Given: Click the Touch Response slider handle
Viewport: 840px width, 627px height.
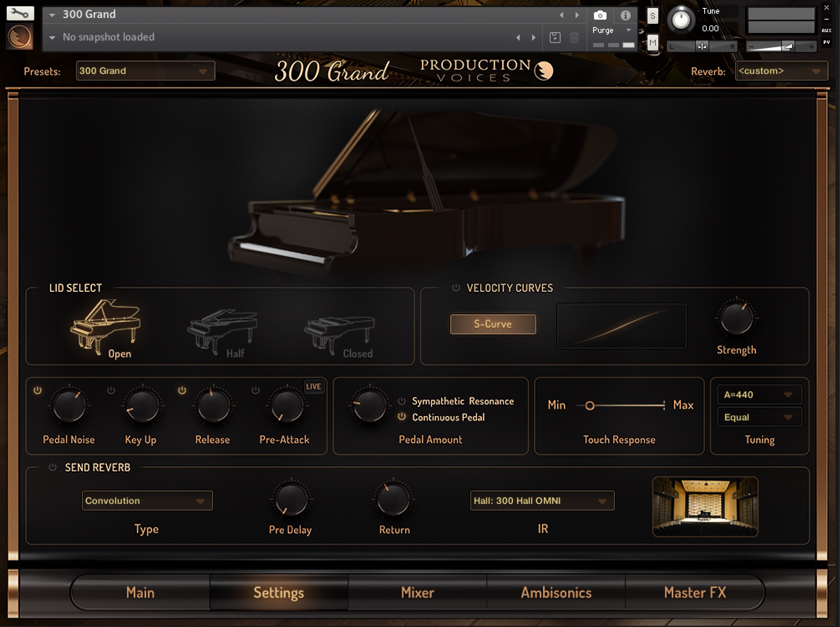Looking at the screenshot, I should tap(590, 405).
